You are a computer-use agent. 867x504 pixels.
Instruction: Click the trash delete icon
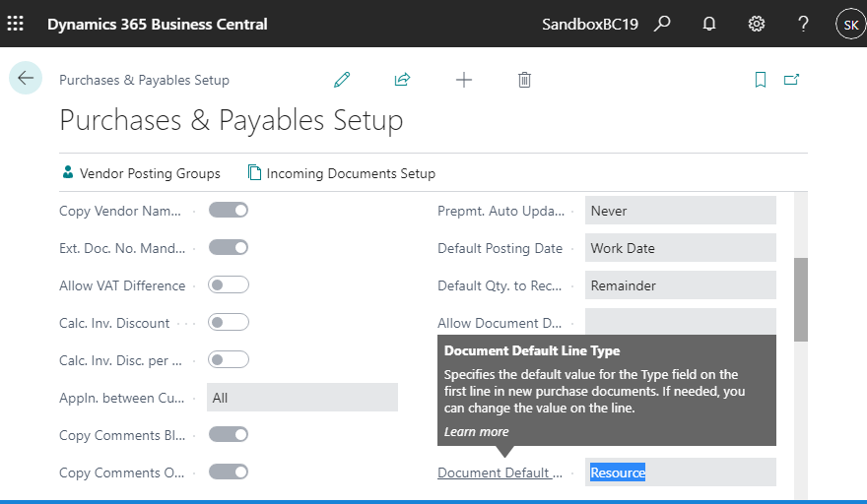click(x=524, y=80)
